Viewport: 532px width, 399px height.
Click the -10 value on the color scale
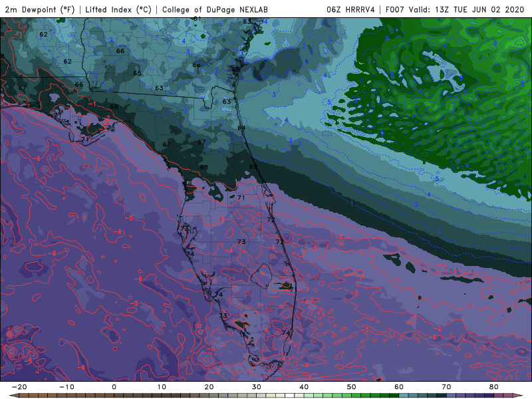(x=66, y=387)
